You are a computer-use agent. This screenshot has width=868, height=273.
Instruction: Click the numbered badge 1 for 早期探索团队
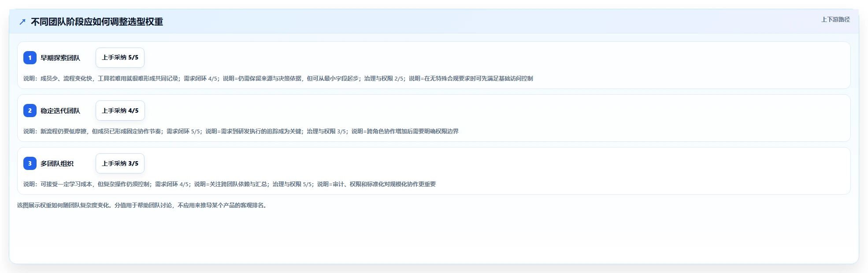(30, 58)
